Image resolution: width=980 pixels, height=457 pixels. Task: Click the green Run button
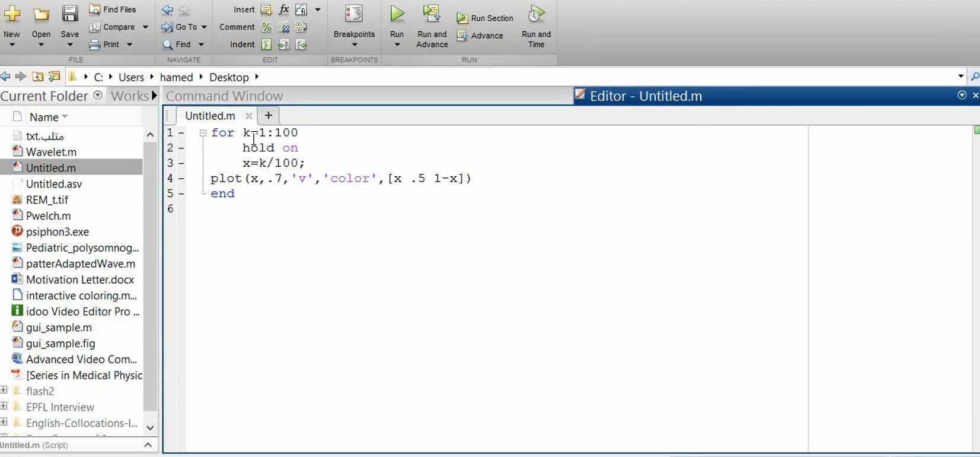397,14
